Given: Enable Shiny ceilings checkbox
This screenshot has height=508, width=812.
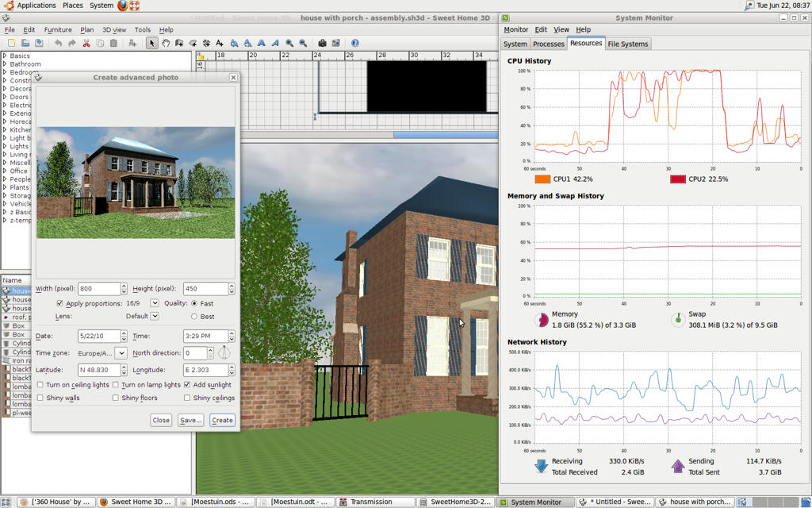Looking at the screenshot, I should [x=187, y=398].
